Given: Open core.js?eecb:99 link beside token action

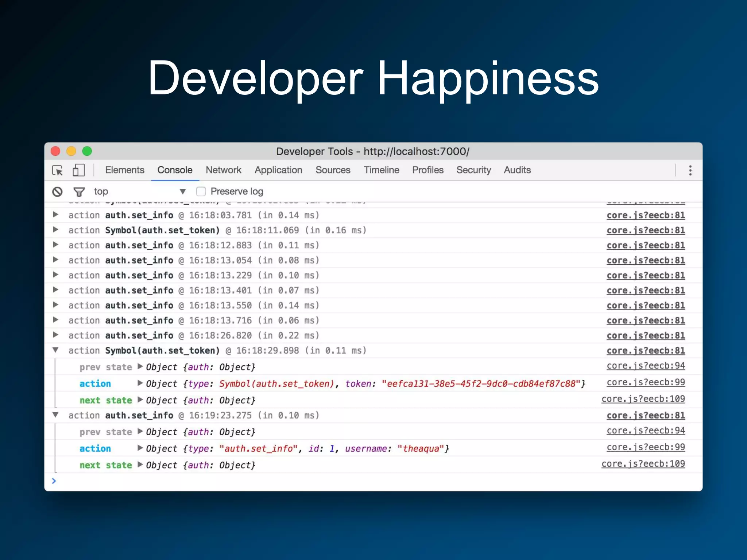Looking at the screenshot, I should point(646,382).
